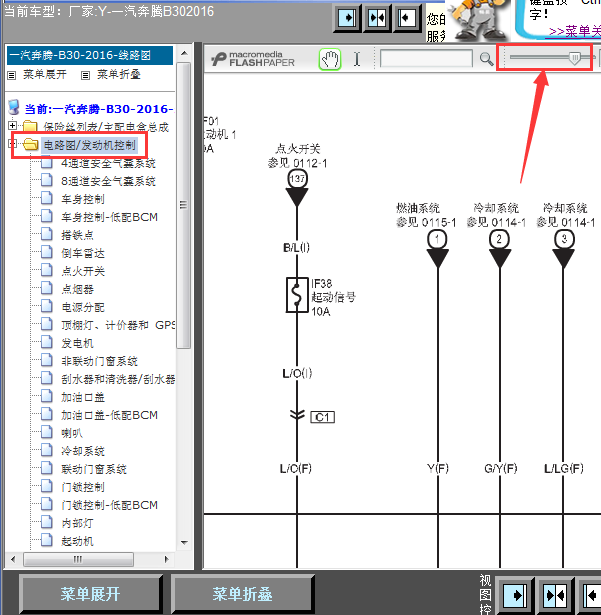Image resolution: width=601 pixels, height=615 pixels.
Task: Open the 门锁控制-低配BCM diagram
Action: [x=109, y=505]
